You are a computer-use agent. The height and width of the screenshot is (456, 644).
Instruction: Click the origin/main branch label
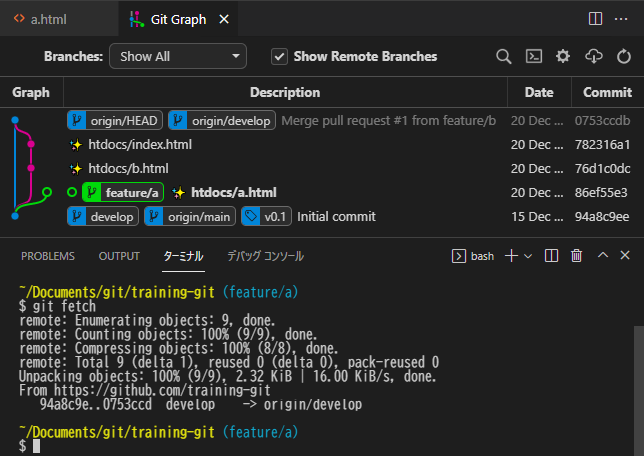point(190,216)
